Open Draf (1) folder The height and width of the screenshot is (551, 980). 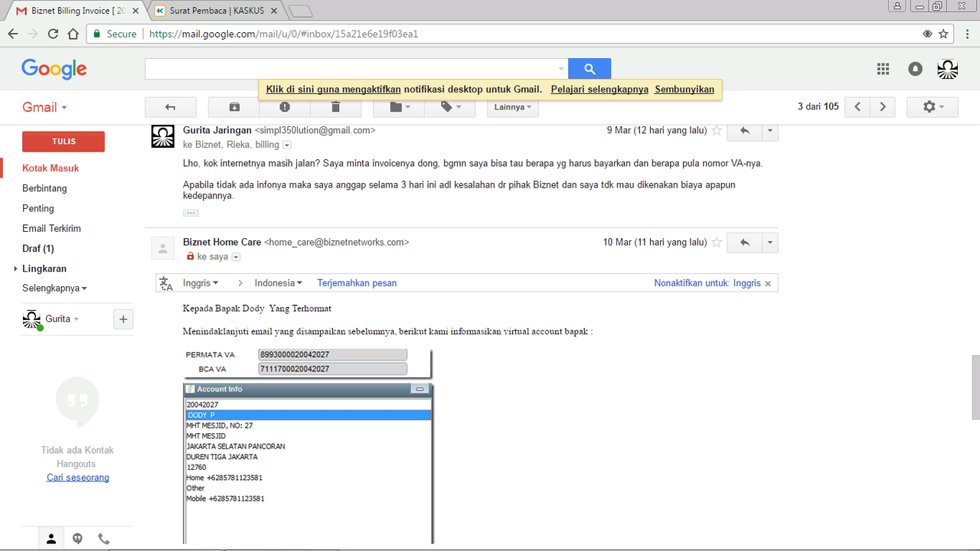coord(38,249)
